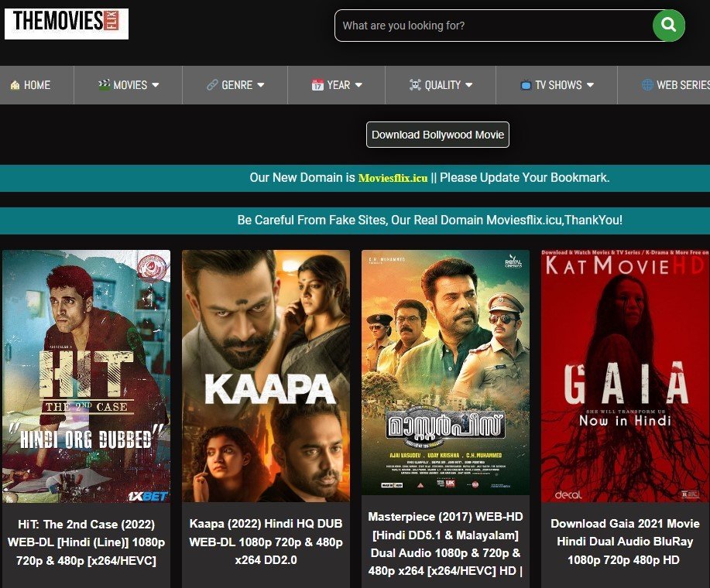Open the Quality dropdown arrow
The width and height of the screenshot is (710, 588).
[x=469, y=85]
